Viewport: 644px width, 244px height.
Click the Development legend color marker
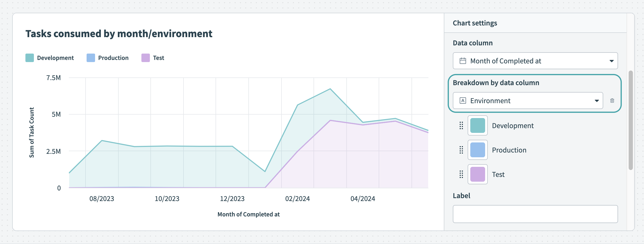click(29, 57)
